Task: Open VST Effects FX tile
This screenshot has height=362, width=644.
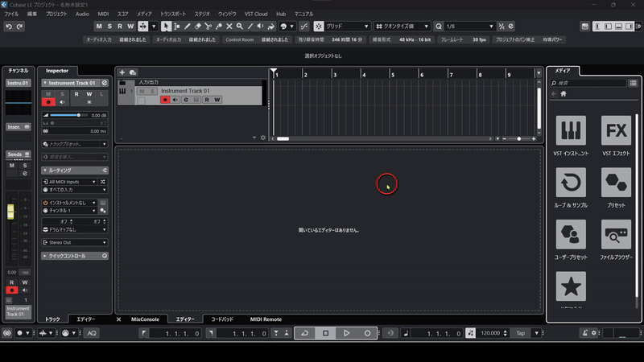Action: (x=616, y=130)
